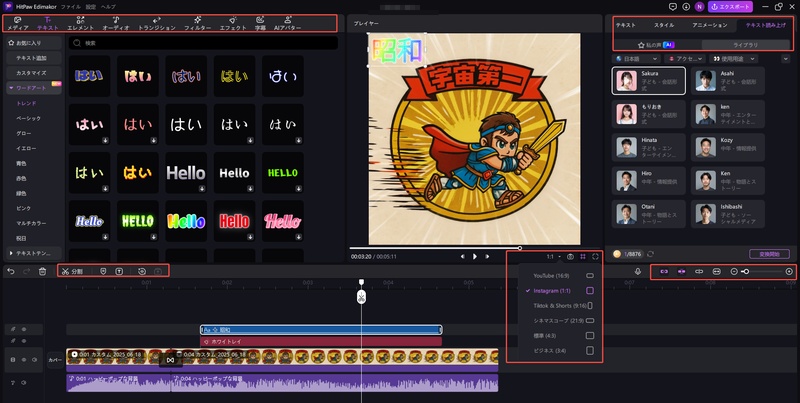Open the ファイル menu

(70, 7)
